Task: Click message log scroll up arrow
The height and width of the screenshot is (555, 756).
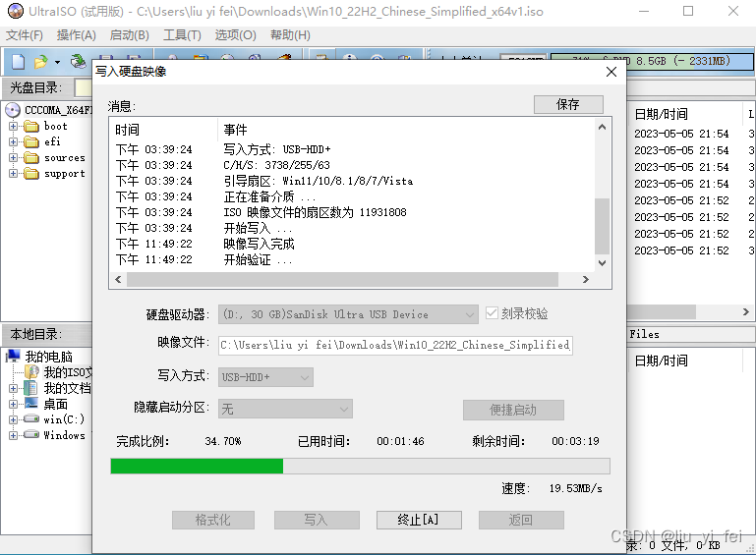Action: click(602, 127)
